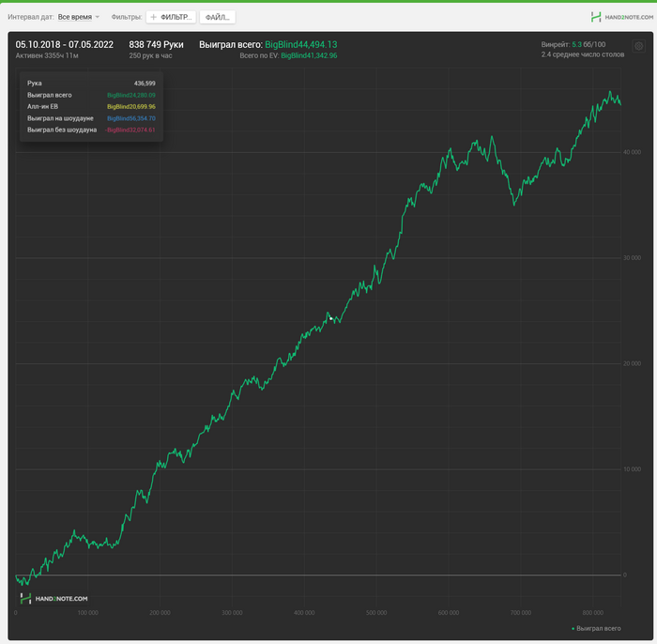657x644 pixels.
Task: Click the 'Интервал дат:' label
Action: [31, 17]
